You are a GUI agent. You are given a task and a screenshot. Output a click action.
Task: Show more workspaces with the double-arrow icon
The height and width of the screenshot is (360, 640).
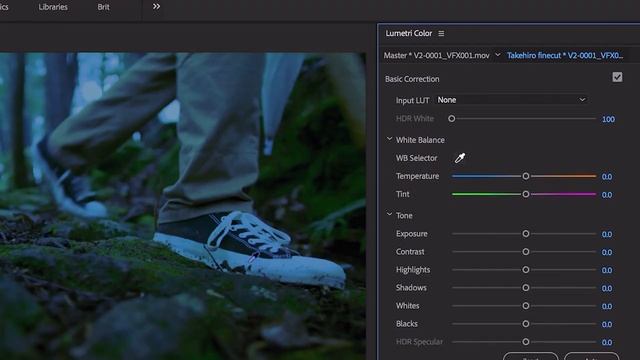click(156, 7)
